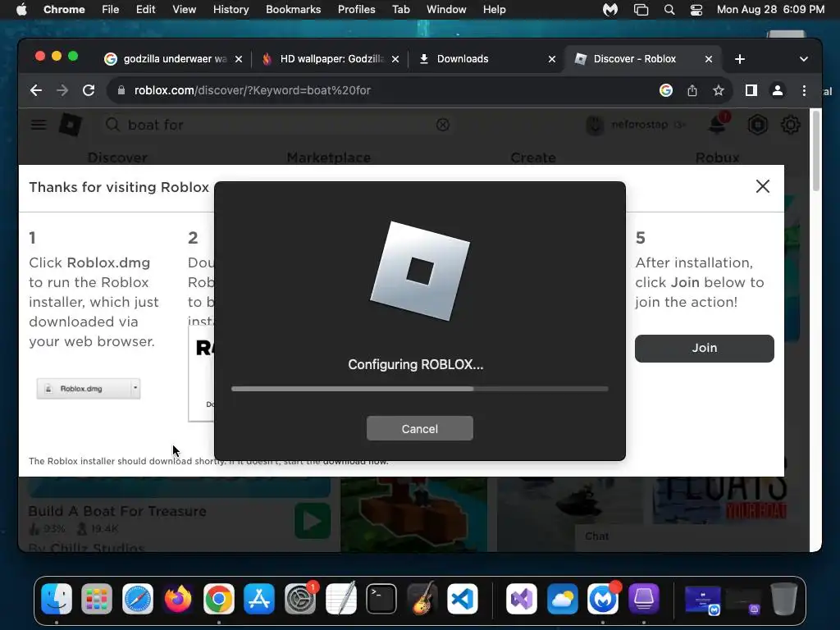Open Roblox notifications bell
Image resolution: width=840 pixels, height=630 pixels.
click(x=717, y=125)
